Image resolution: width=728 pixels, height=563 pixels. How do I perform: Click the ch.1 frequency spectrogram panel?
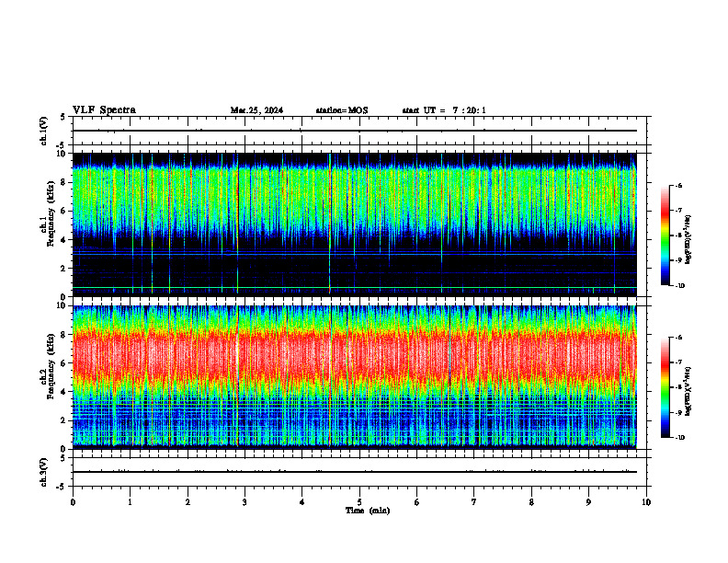[355, 224]
